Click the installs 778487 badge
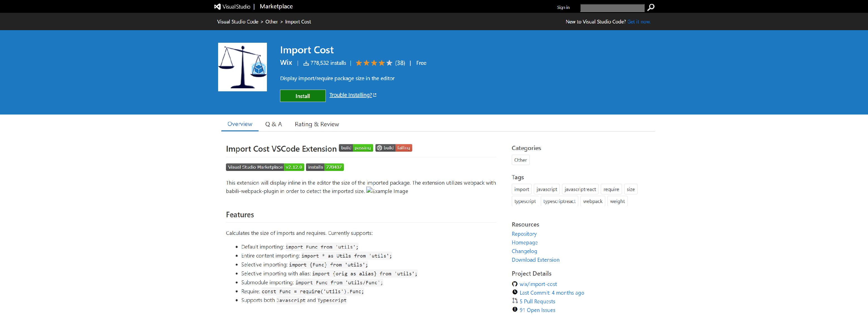The height and width of the screenshot is (317, 868). tap(325, 167)
